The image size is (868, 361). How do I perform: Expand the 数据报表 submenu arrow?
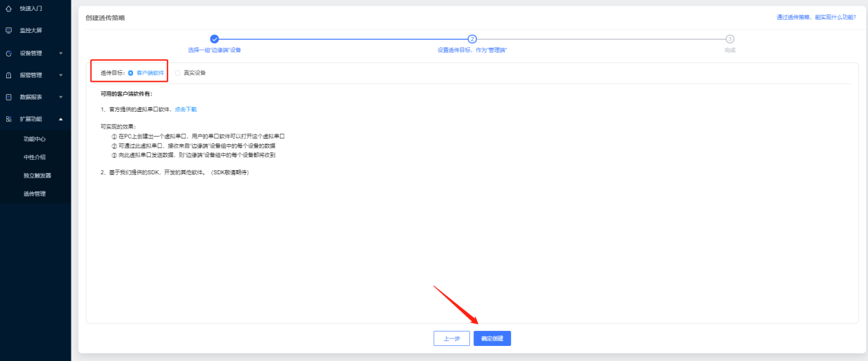[61, 97]
